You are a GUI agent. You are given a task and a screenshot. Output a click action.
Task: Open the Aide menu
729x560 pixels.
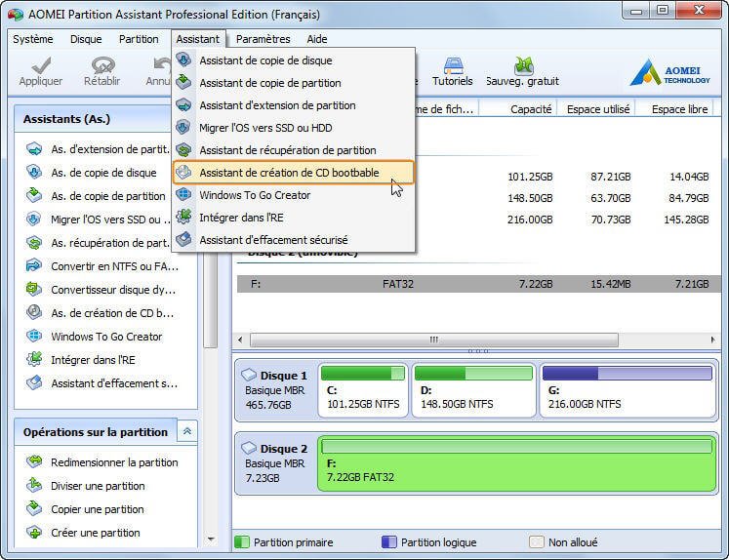coord(317,39)
